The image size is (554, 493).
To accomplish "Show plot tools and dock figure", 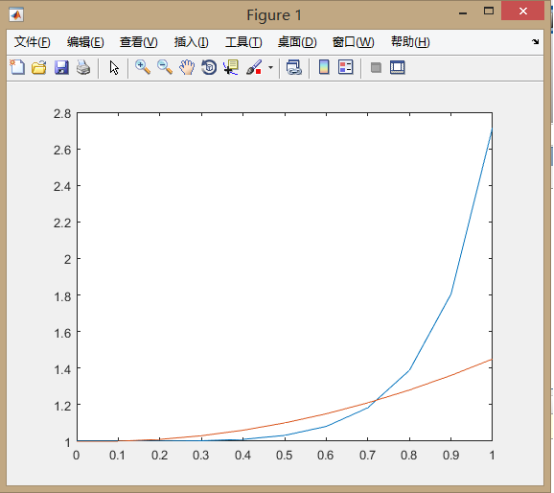I will (x=397, y=67).
